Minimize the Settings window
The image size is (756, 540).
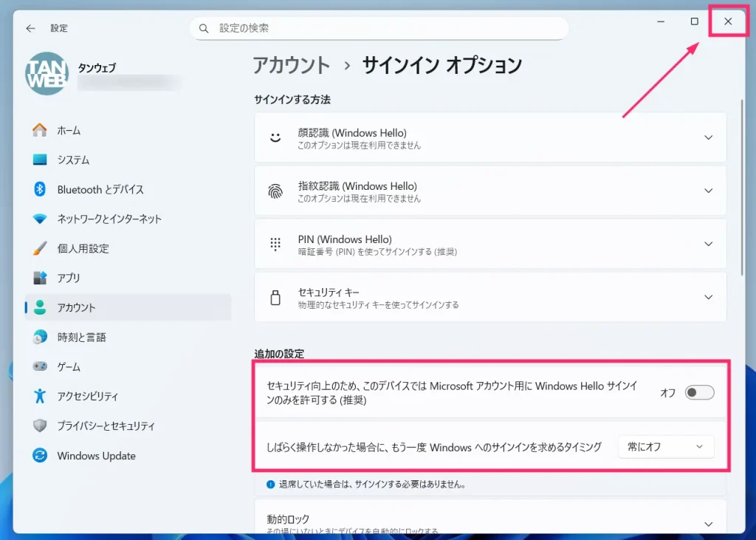pyautogui.click(x=661, y=21)
